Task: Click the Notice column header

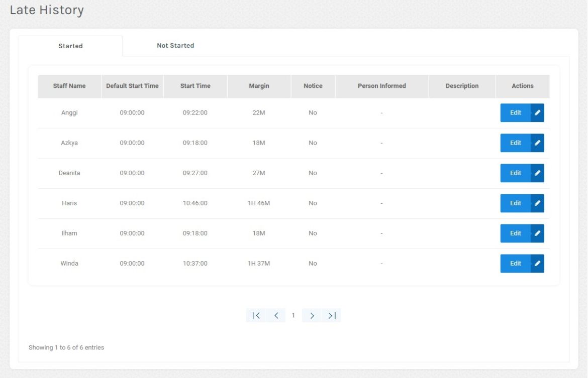Action: coord(313,86)
